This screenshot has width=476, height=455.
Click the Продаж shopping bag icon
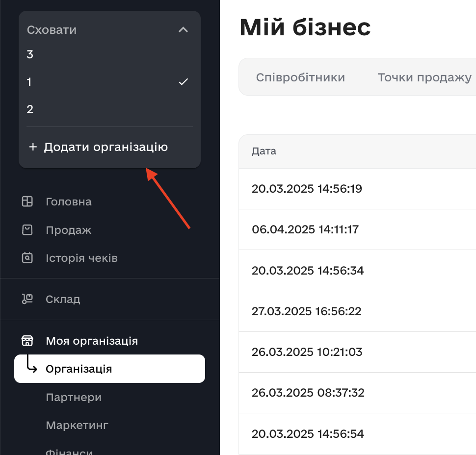click(x=27, y=230)
